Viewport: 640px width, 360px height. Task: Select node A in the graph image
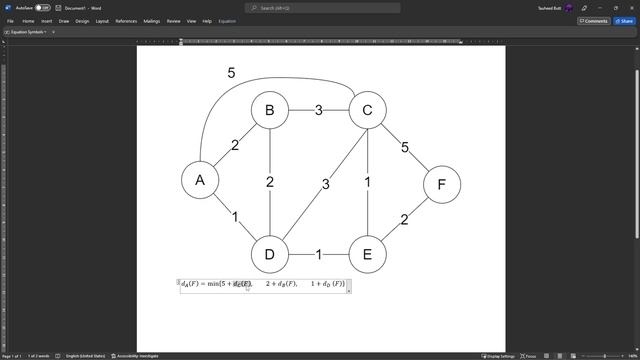click(x=200, y=180)
